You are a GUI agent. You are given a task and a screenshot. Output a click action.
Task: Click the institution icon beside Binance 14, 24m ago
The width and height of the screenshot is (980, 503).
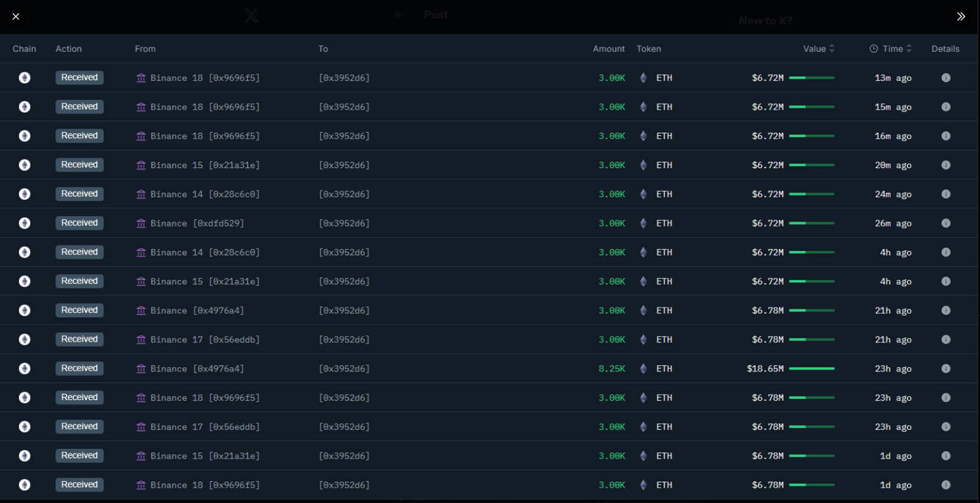(x=141, y=194)
